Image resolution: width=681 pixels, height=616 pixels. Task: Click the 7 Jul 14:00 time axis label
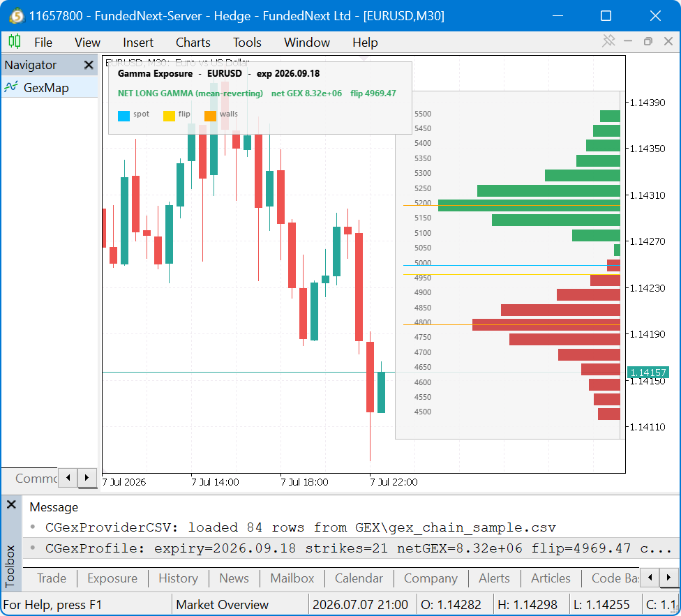pos(215,482)
